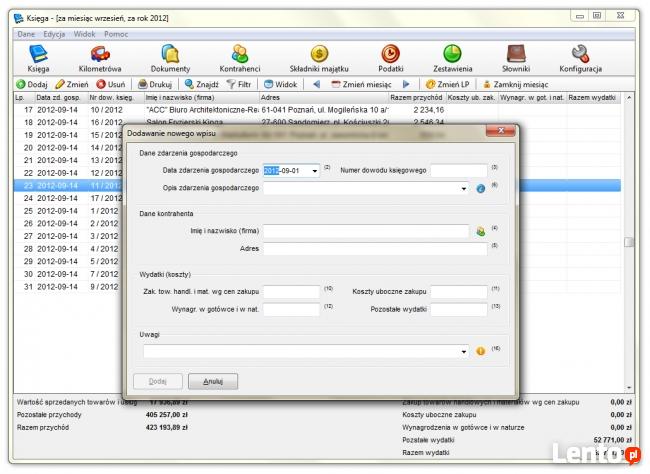This screenshot has width=650, height=474.
Task: Open the Słowniki dictionaries
Action: click(516, 58)
